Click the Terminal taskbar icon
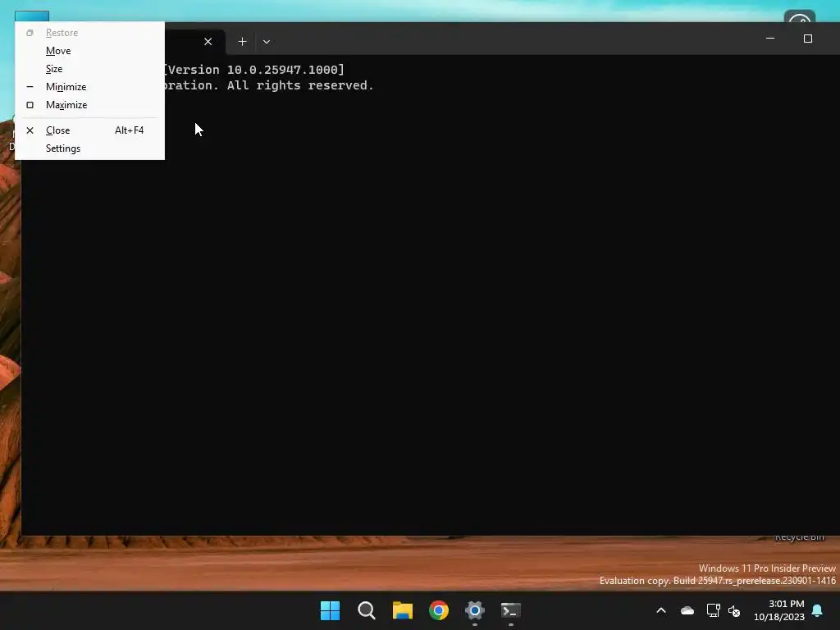Viewport: 840px width, 630px height. click(511, 610)
